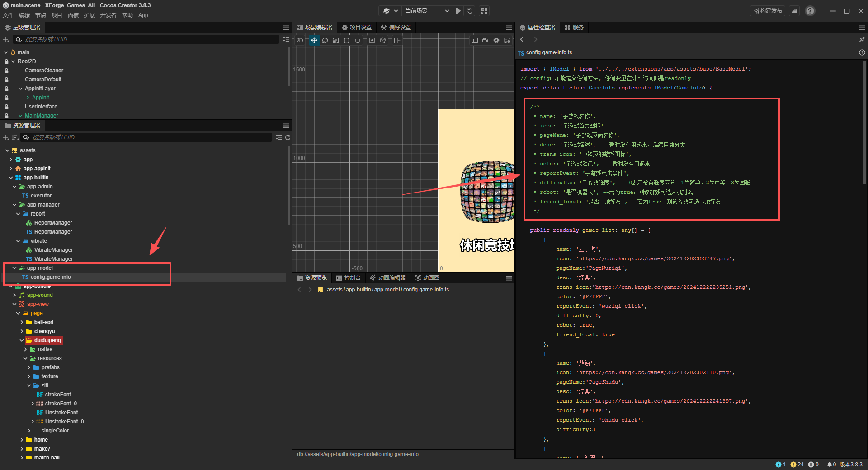Select the ReportManager TypeScript file

coord(52,232)
